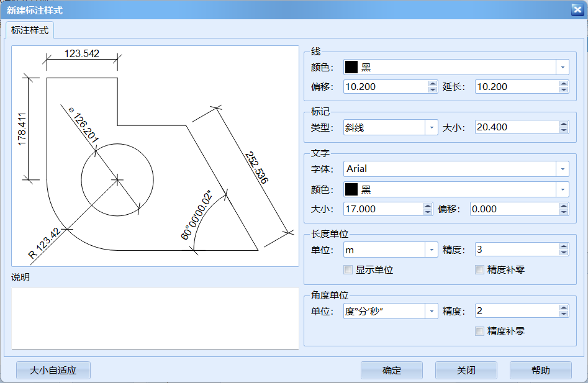The image size is (588, 383).
Task: Enable 精度补零 under 长度单位
Action: [479, 269]
